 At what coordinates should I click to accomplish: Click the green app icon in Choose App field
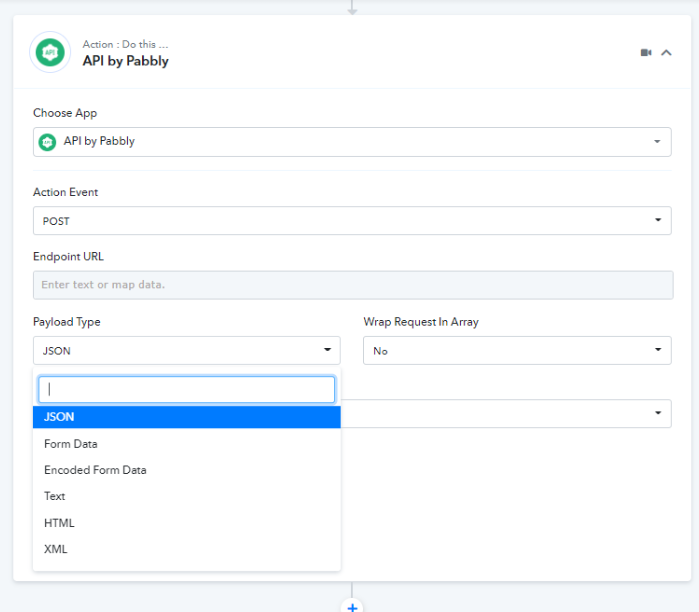[47, 142]
